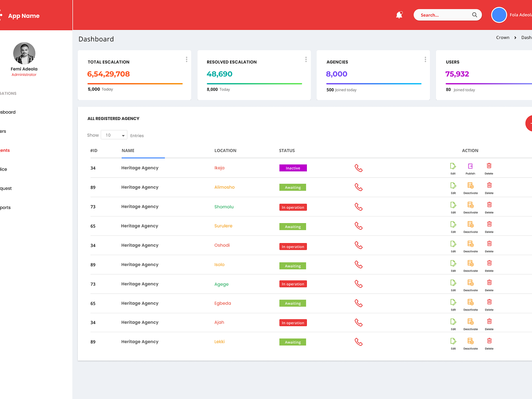
Task: Click the Deactivate icon for the Shomolu agency
Action: [470, 204]
